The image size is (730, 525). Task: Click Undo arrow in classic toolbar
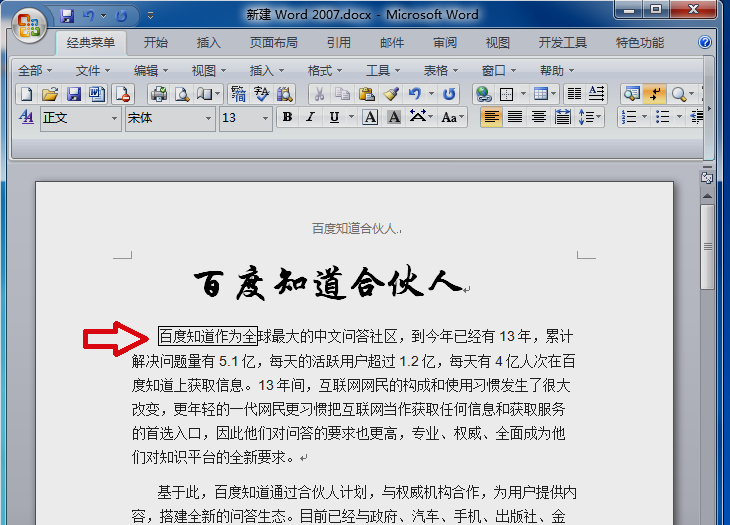pos(414,94)
